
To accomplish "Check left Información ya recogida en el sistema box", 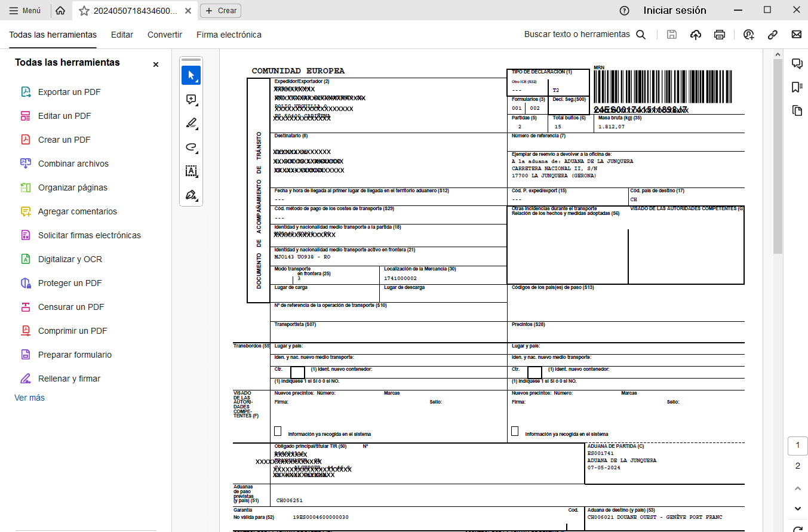I will [x=278, y=431].
